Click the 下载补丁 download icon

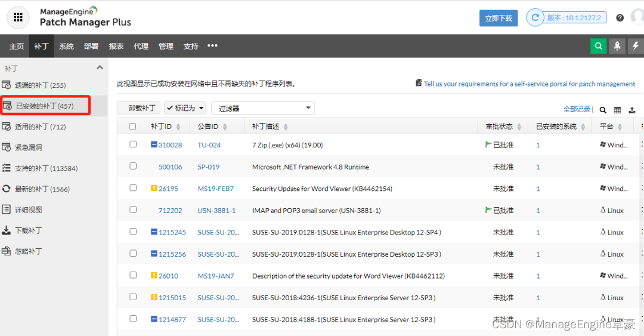[x=6, y=230]
